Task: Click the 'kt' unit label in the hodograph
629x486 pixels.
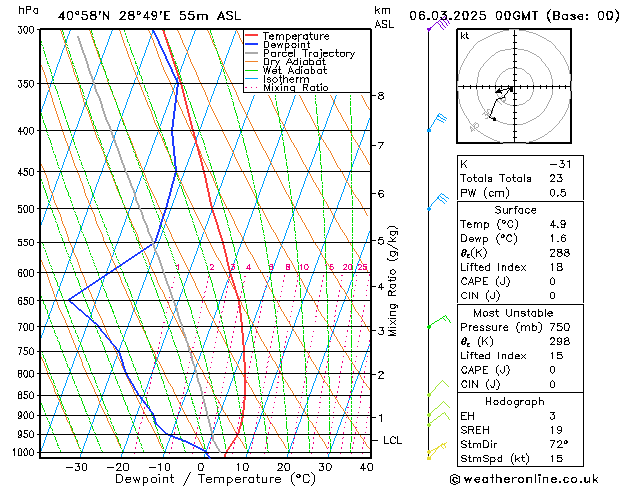Action: [x=465, y=35]
